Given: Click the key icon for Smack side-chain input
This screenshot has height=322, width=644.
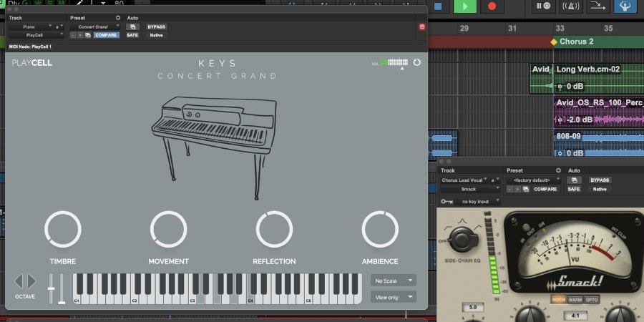Looking at the screenshot, I should click(447, 202).
